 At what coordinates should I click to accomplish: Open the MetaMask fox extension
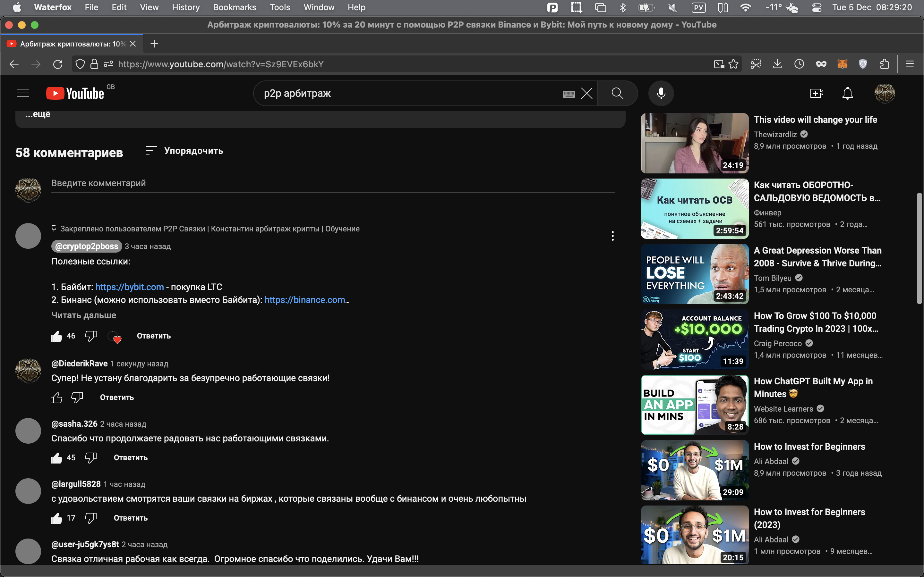842,64
